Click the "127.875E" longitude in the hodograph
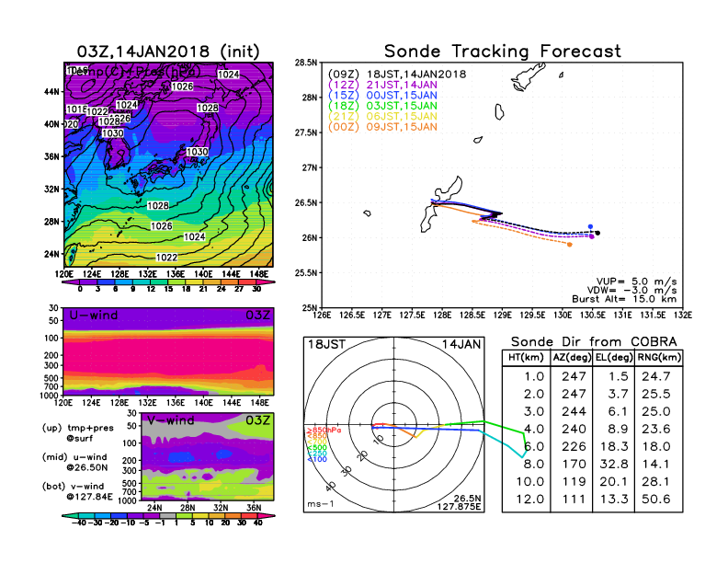This screenshot has width=728, height=563. 460,506
